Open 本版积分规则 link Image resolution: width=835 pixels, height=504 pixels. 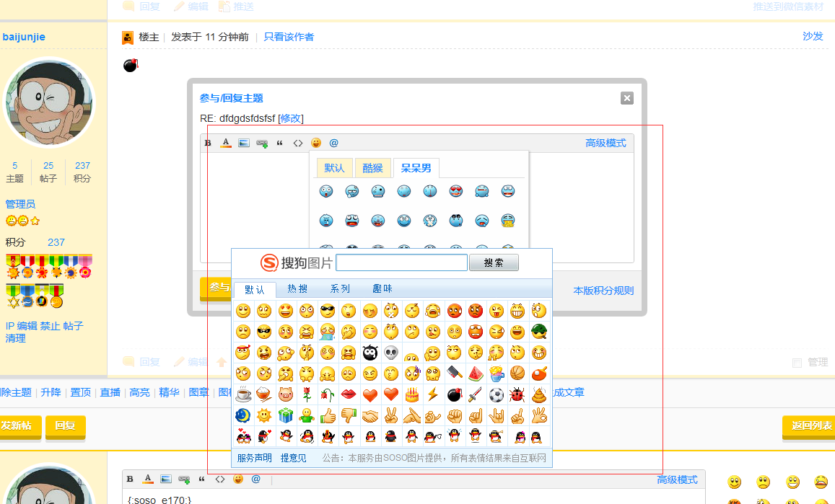[603, 291]
